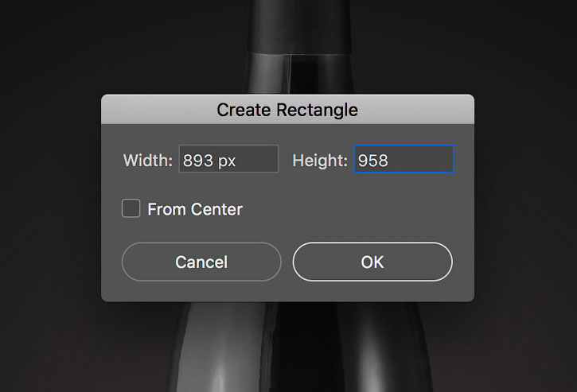577x392 pixels.
Task: Click the From Center label text
Action: (195, 209)
